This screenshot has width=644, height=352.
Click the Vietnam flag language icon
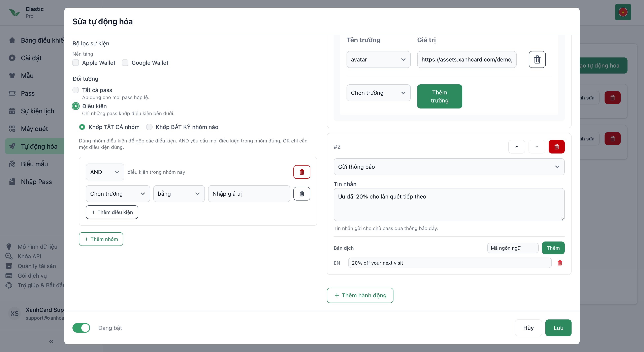623,12
